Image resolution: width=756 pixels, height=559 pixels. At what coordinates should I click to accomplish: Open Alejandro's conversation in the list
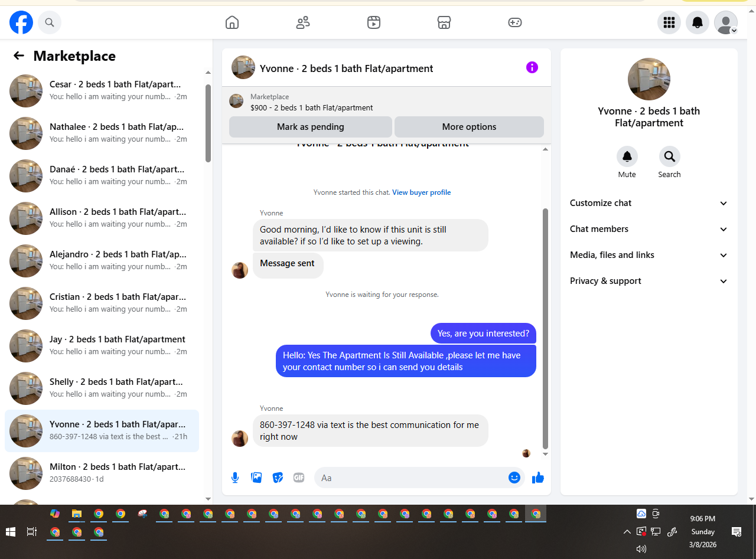coord(102,261)
